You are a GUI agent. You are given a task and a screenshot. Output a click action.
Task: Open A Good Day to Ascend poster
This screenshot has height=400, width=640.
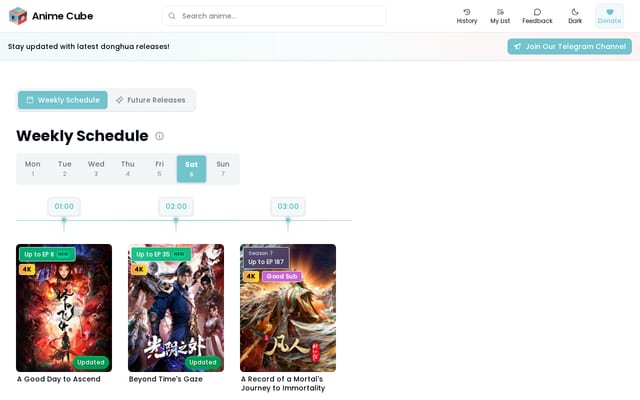pos(64,308)
